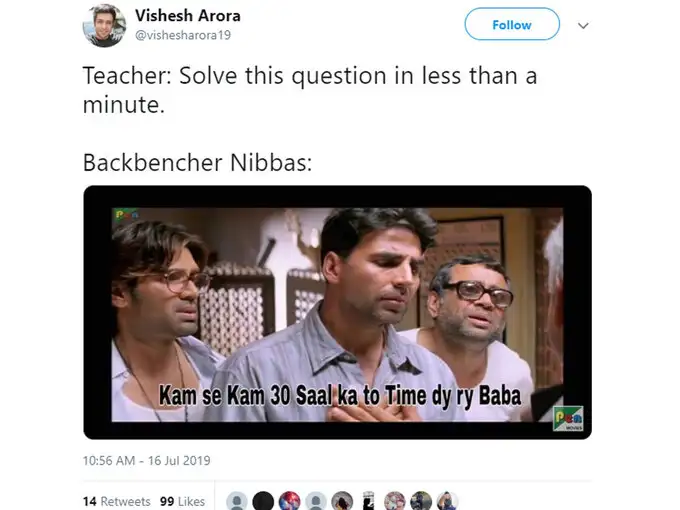Click the Follow button

point(512,25)
